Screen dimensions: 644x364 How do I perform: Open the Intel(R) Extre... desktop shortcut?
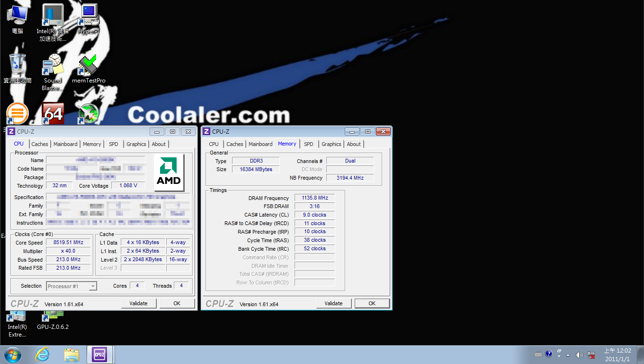click(18, 324)
